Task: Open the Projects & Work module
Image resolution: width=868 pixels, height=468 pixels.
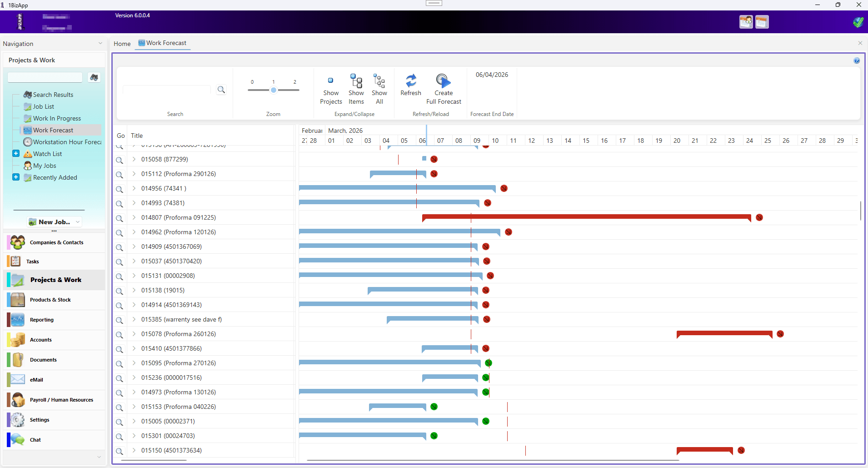Action: coord(54,280)
